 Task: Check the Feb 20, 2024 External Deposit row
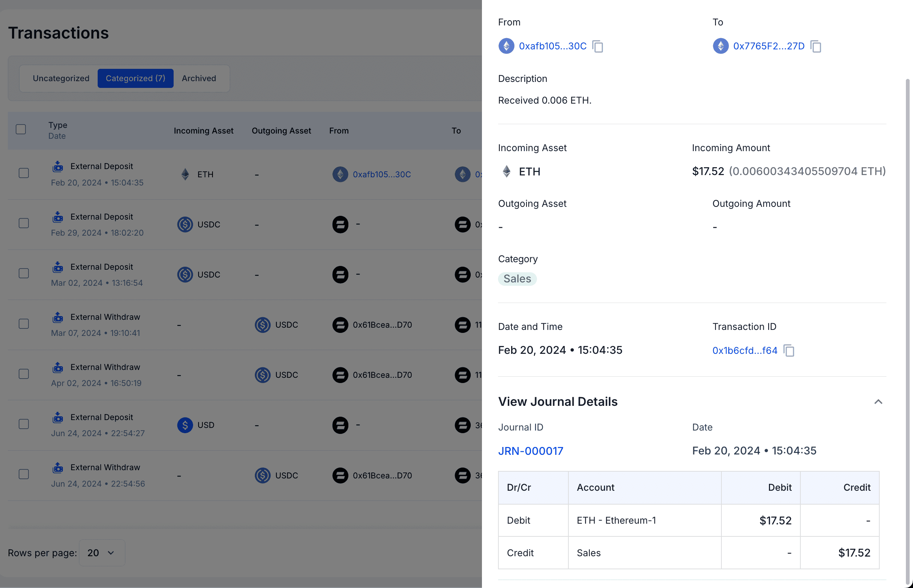[24, 173]
